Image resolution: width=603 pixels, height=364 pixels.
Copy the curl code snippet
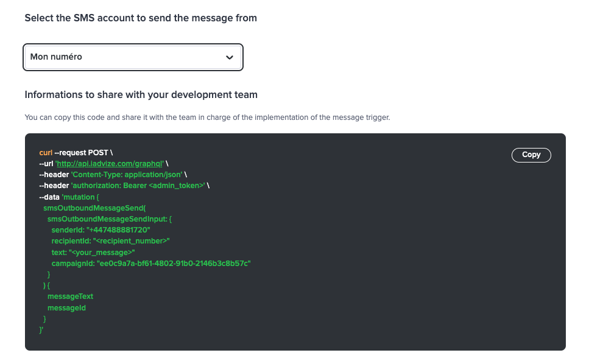(x=531, y=155)
